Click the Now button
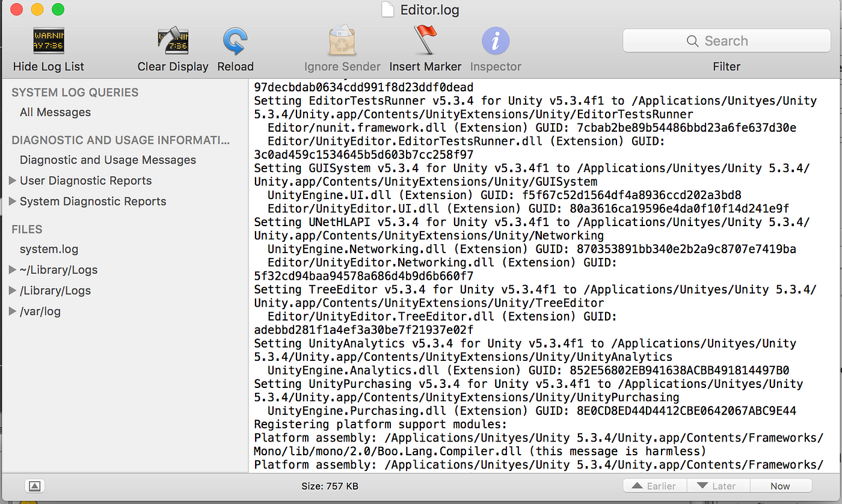Screen dimensions: 842x504 (x=781, y=486)
